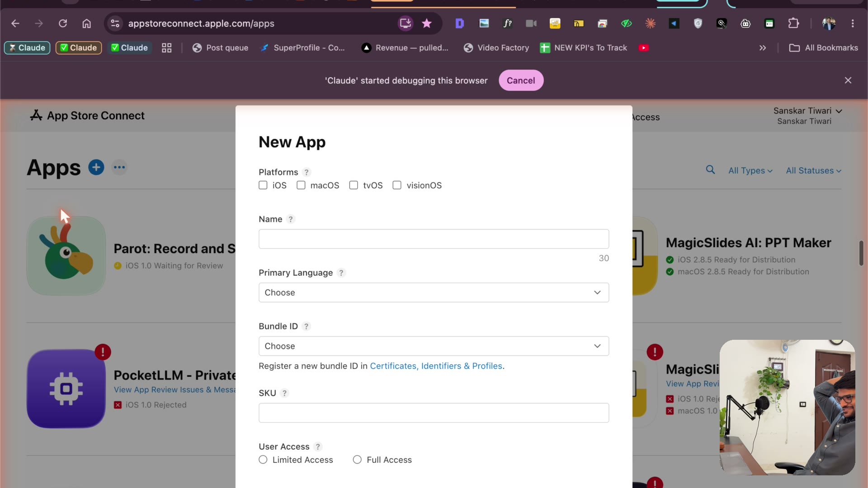This screenshot has height=488, width=868.
Task: Open the Primary Language dropdown
Action: [x=434, y=293]
